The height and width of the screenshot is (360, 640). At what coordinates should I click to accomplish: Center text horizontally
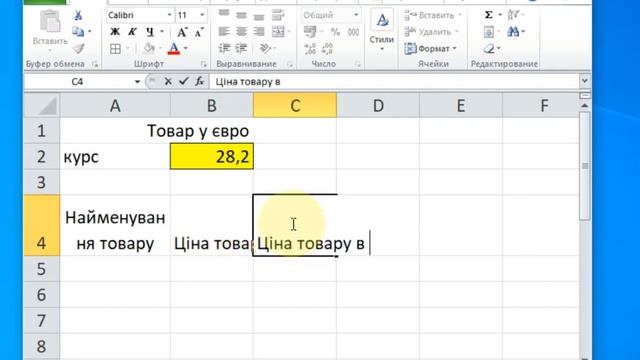pyautogui.click(x=241, y=32)
